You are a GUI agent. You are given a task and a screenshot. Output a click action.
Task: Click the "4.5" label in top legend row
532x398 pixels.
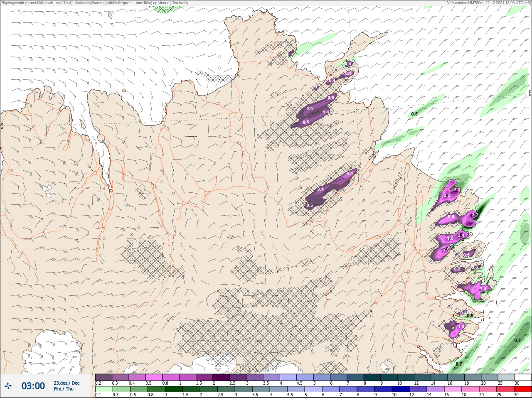click(299, 383)
